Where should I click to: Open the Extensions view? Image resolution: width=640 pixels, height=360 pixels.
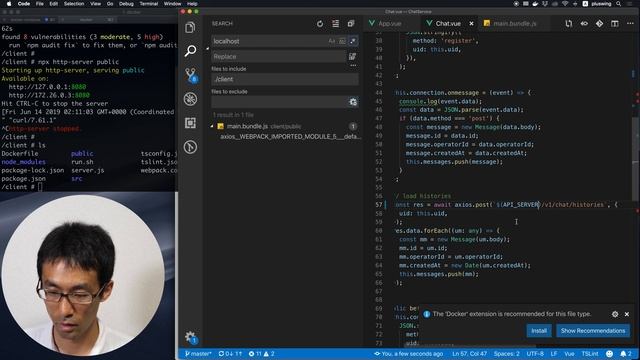(190, 123)
